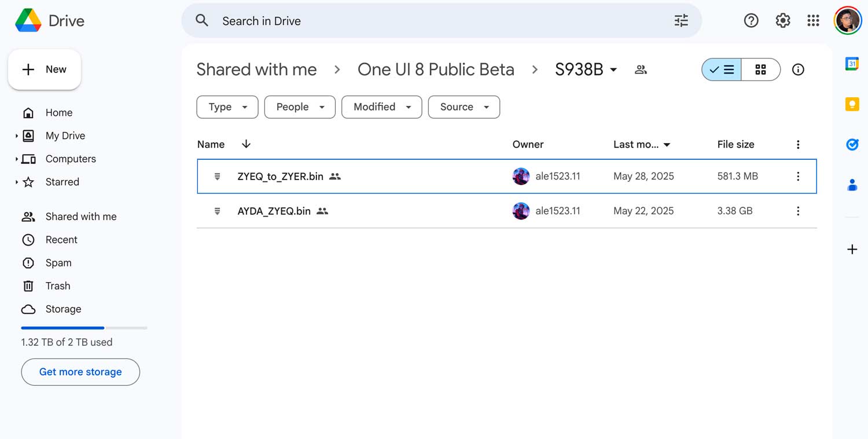Screen dimensions: 868x439
Task: Switch to grid layout view
Action: (761, 69)
